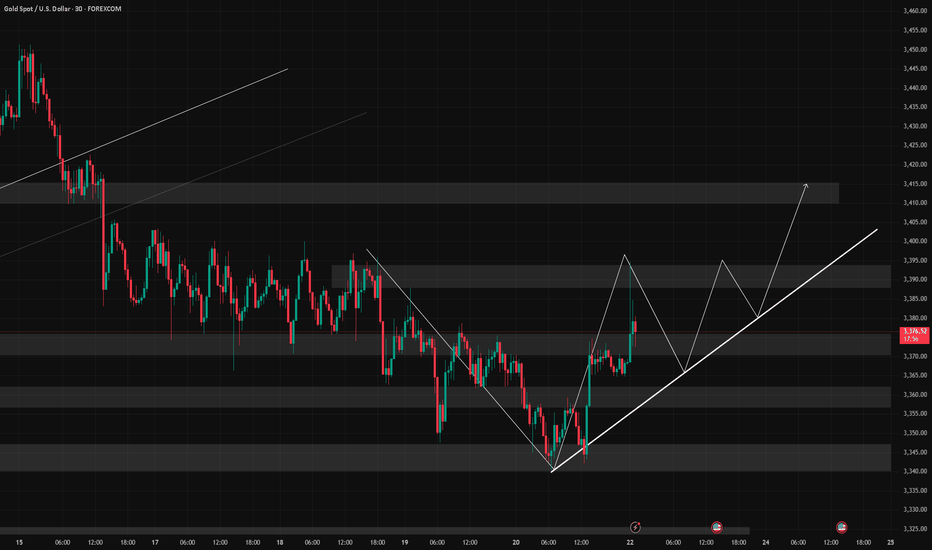Viewport: 932px width, 550px height.
Task: Click the 3,405.00 price axis label
Action: click(915, 222)
